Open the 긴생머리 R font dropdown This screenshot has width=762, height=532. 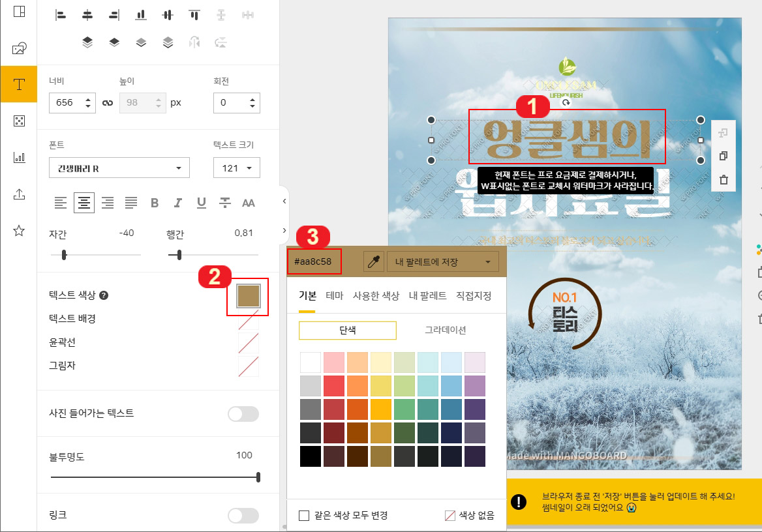(x=119, y=168)
